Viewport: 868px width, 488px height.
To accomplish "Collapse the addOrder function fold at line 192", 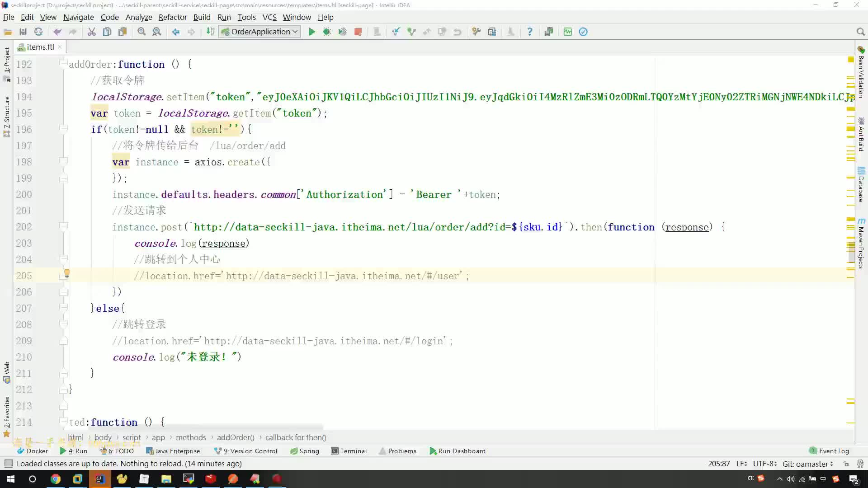I will point(63,64).
